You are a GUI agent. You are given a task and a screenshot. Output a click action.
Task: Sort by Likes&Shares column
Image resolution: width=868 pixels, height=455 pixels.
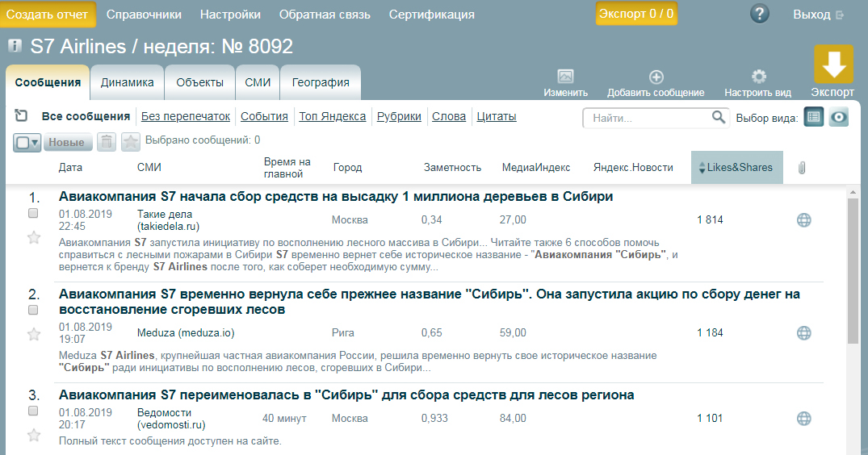tap(736, 167)
